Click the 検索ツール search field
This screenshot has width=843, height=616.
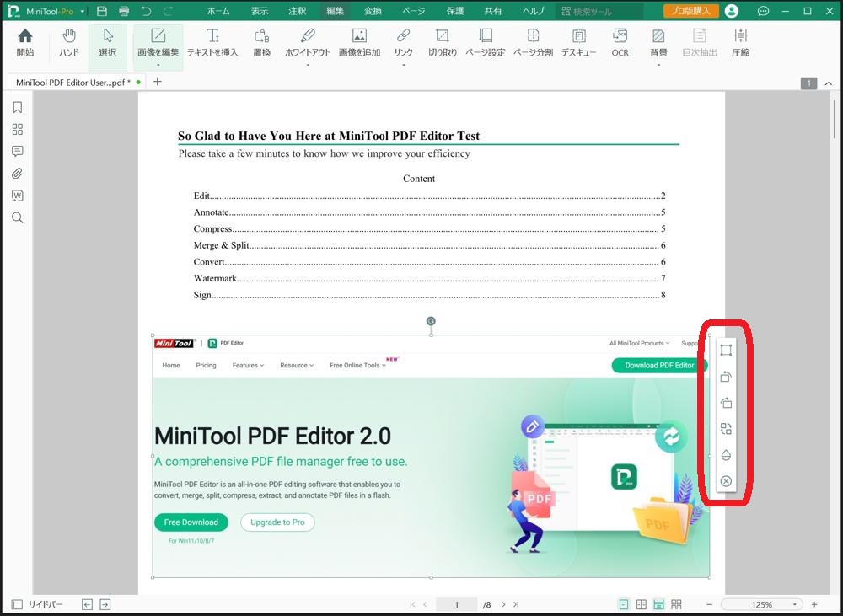[x=599, y=11]
